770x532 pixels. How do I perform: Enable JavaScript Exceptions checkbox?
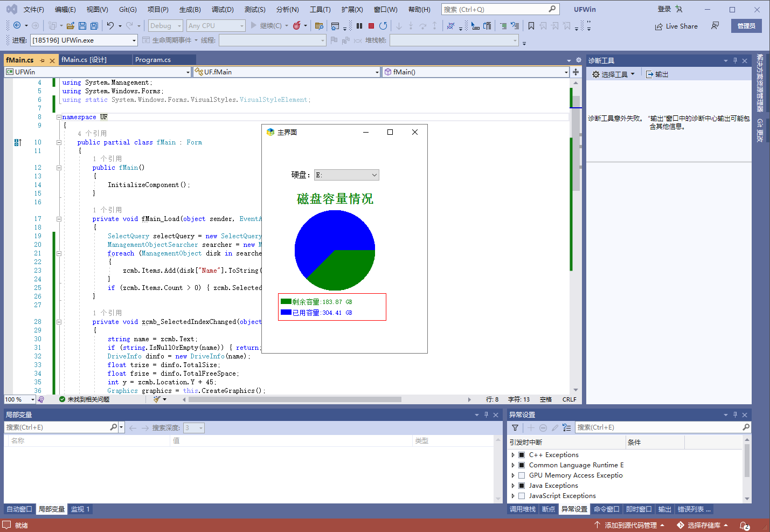[522, 496]
